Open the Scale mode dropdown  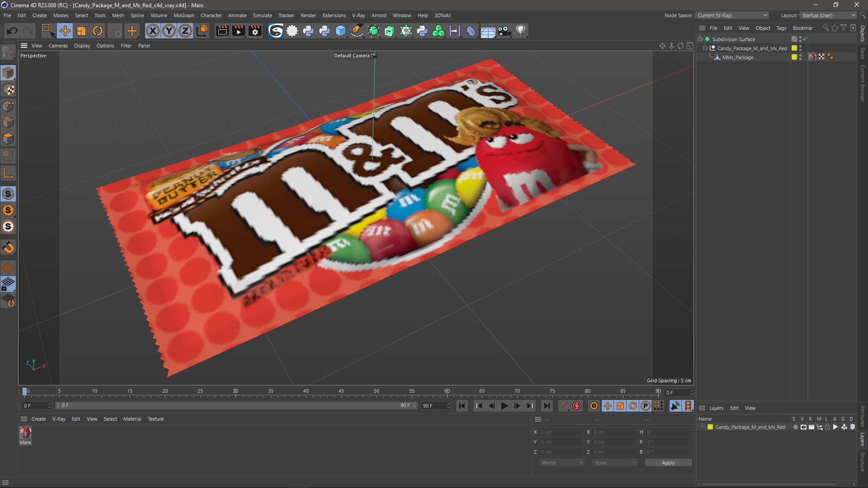(x=615, y=463)
